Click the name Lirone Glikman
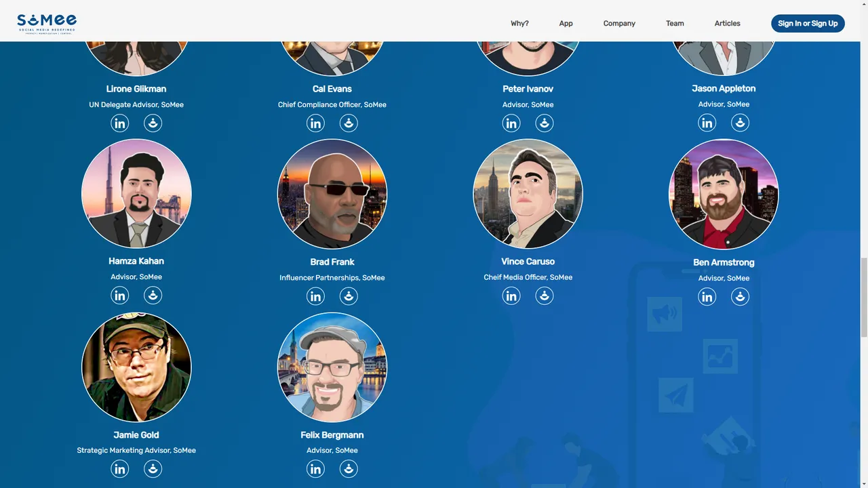 tap(136, 89)
